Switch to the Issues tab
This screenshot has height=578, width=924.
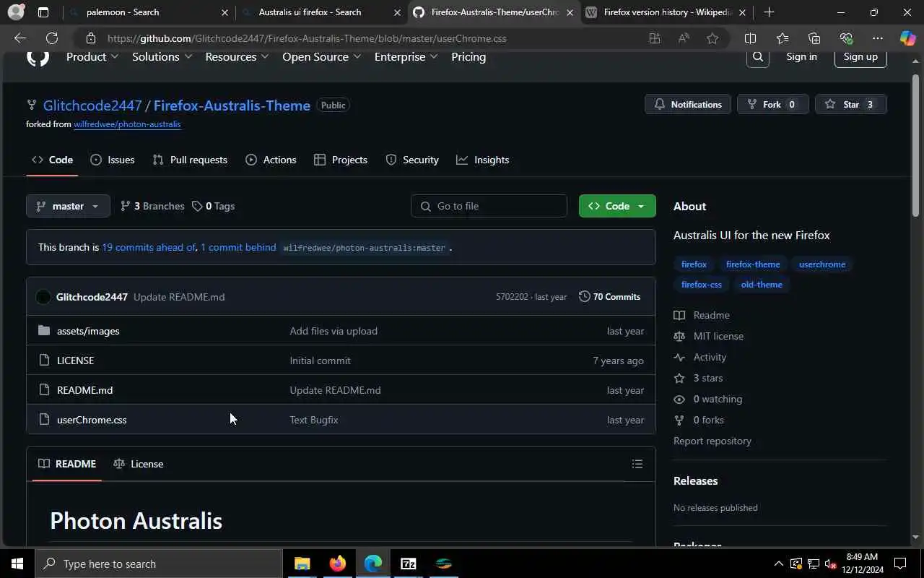tap(113, 160)
